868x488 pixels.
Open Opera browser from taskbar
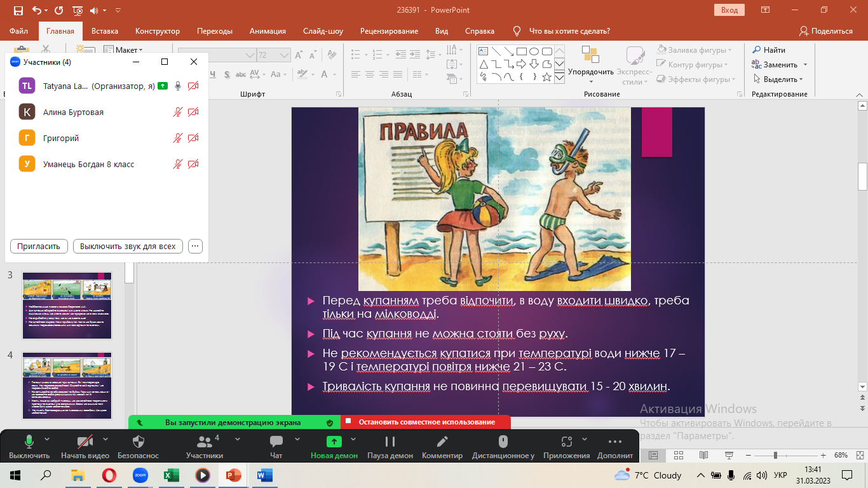[x=109, y=475]
